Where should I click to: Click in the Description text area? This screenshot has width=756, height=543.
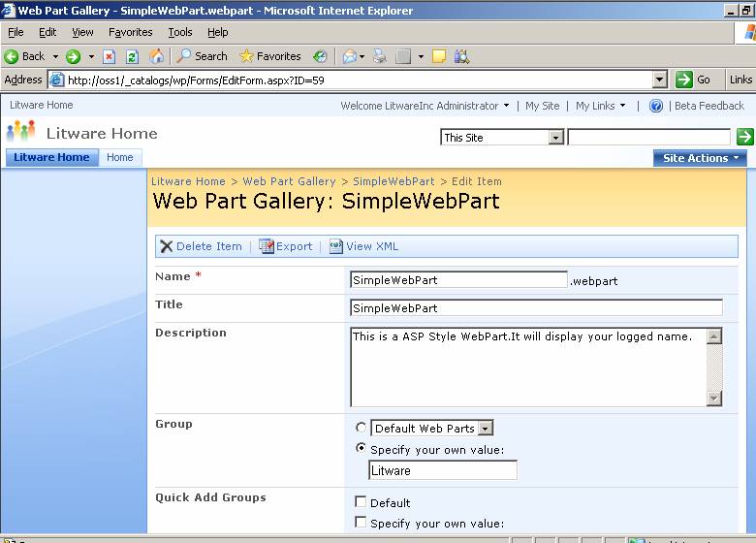tap(528, 367)
